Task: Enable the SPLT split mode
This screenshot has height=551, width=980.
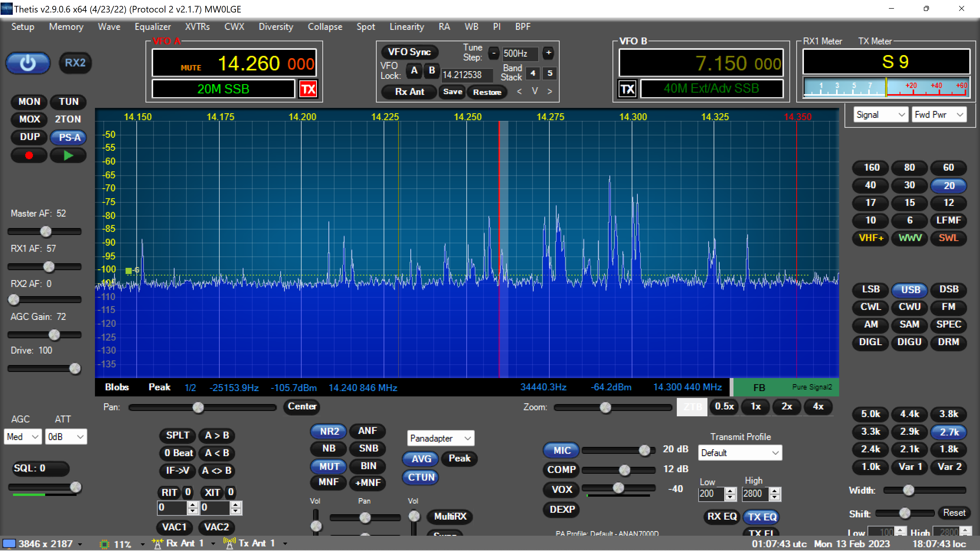Action: (x=178, y=435)
